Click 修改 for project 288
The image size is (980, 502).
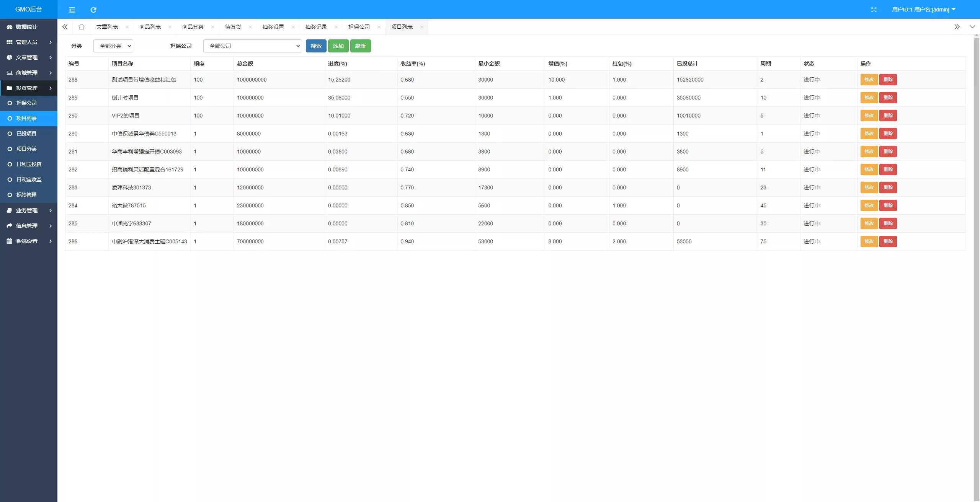point(869,80)
